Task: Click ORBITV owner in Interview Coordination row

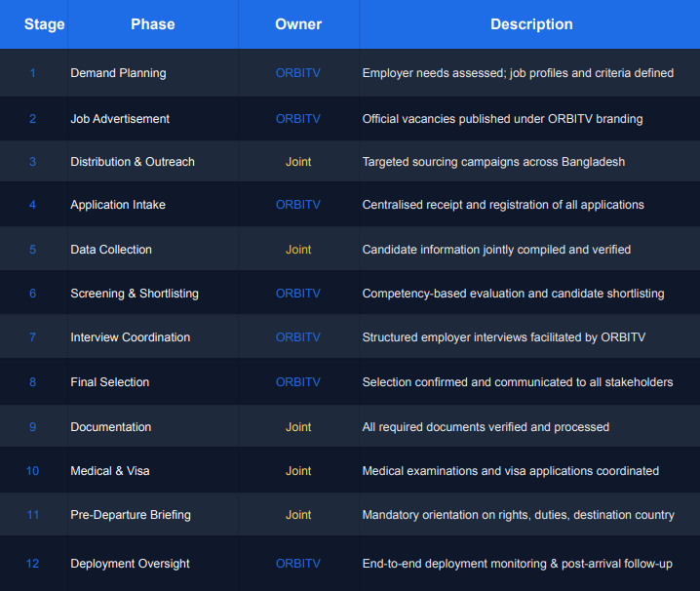Action: pos(297,337)
